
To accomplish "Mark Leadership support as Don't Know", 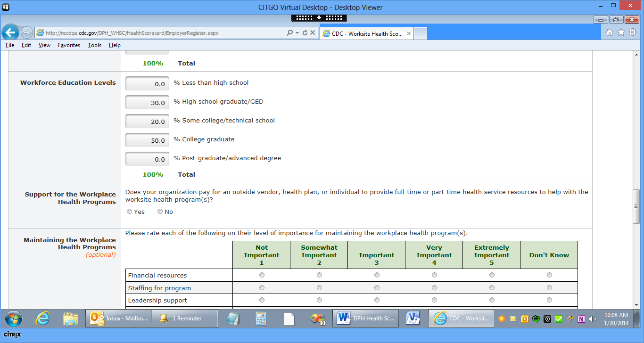I will tap(549, 300).
